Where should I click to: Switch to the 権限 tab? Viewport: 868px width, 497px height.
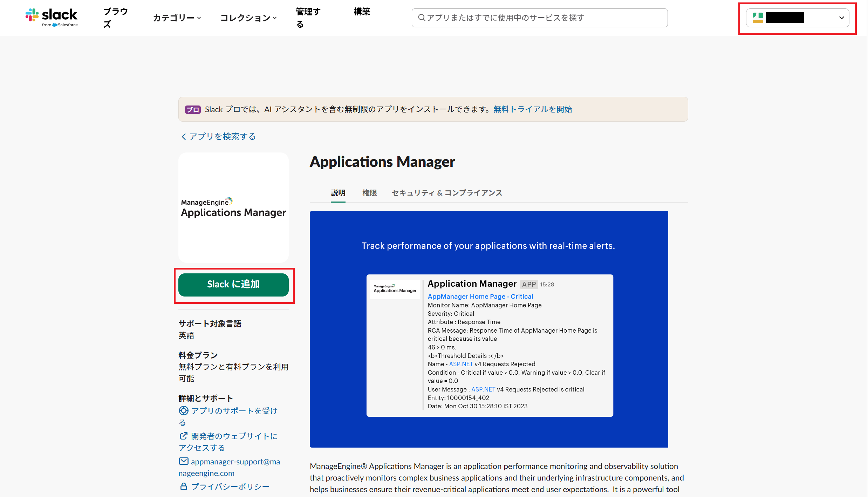pos(369,193)
